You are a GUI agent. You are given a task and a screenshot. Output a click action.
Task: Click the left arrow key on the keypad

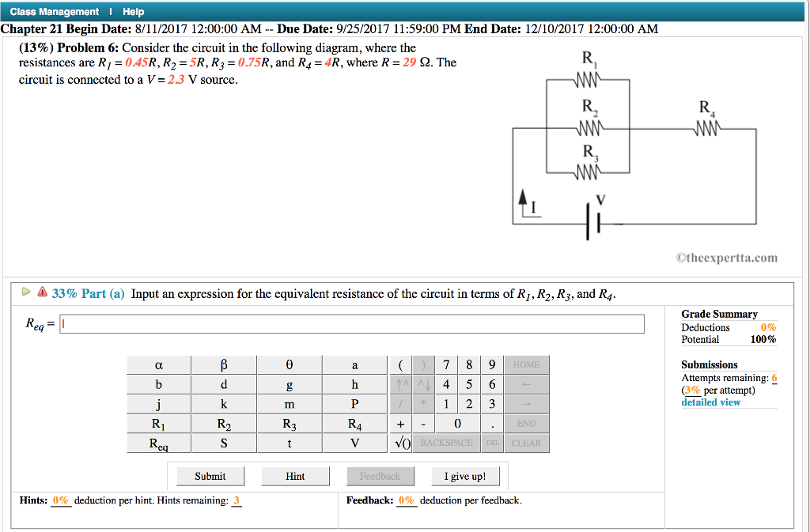click(x=526, y=384)
